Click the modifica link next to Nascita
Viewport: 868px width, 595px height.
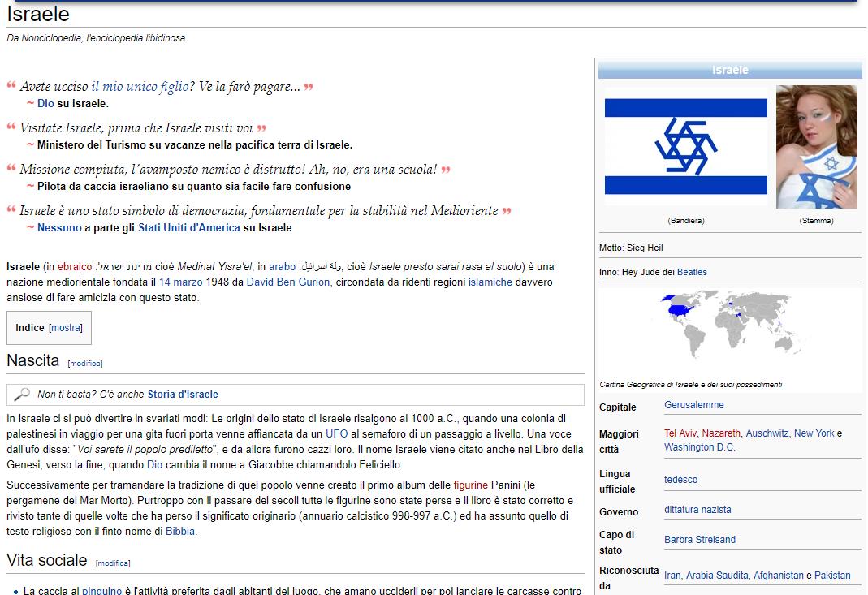[x=85, y=364]
